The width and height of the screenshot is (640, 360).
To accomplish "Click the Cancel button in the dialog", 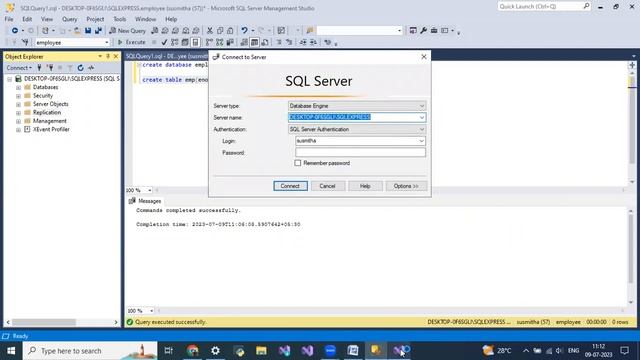I will (327, 186).
